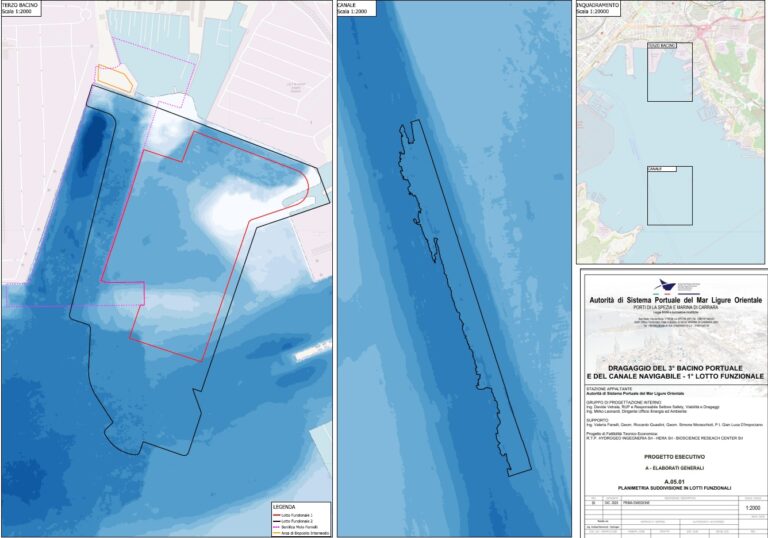Click the orange deposit area polygon on map
768x538 pixels.
113,78
